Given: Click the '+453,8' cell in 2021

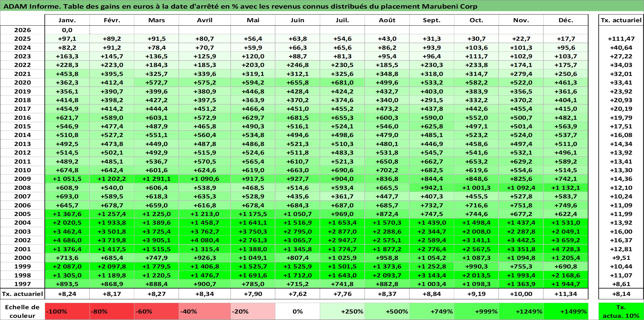Looking at the screenshot, I should click(x=67, y=74).
